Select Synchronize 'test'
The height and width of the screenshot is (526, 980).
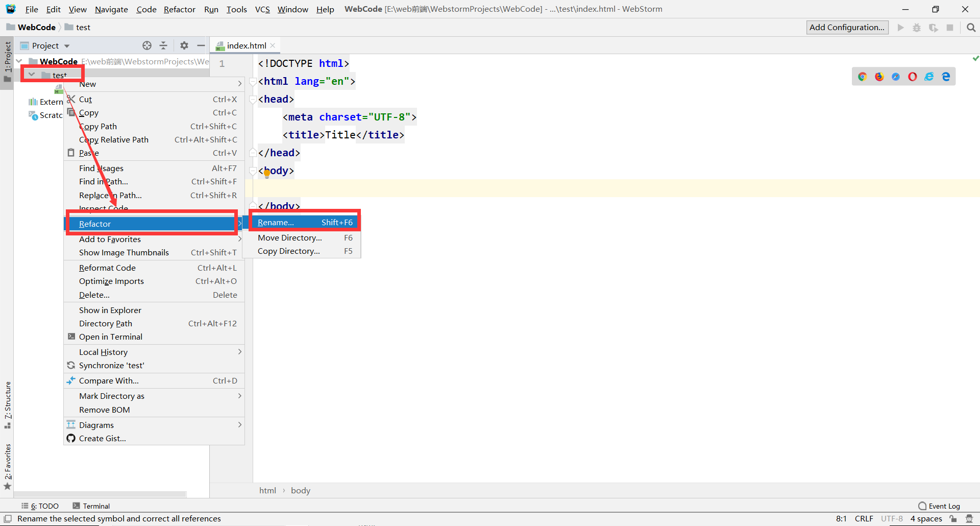click(x=154, y=365)
